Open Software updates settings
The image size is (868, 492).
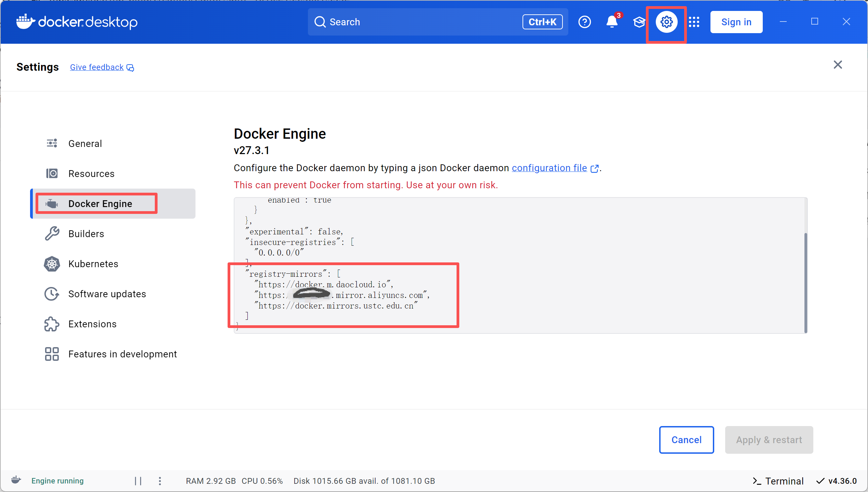[107, 294]
